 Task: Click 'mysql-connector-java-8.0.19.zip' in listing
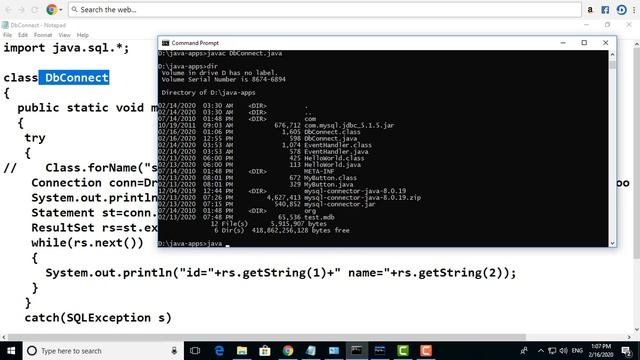tap(362, 198)
